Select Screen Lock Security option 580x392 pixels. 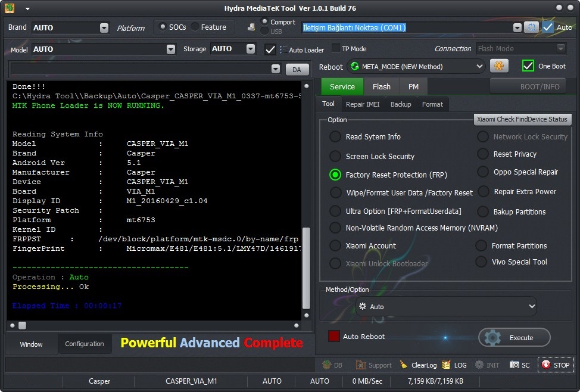(335, 156)
